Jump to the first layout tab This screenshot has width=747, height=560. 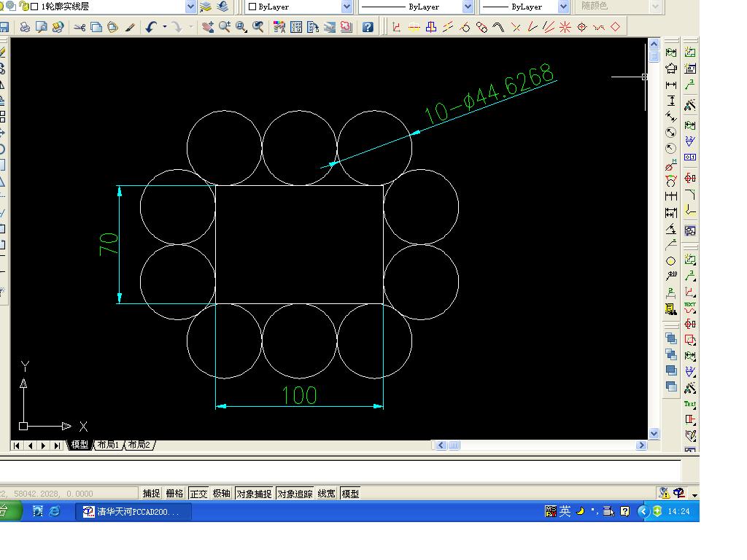point(17,446)
